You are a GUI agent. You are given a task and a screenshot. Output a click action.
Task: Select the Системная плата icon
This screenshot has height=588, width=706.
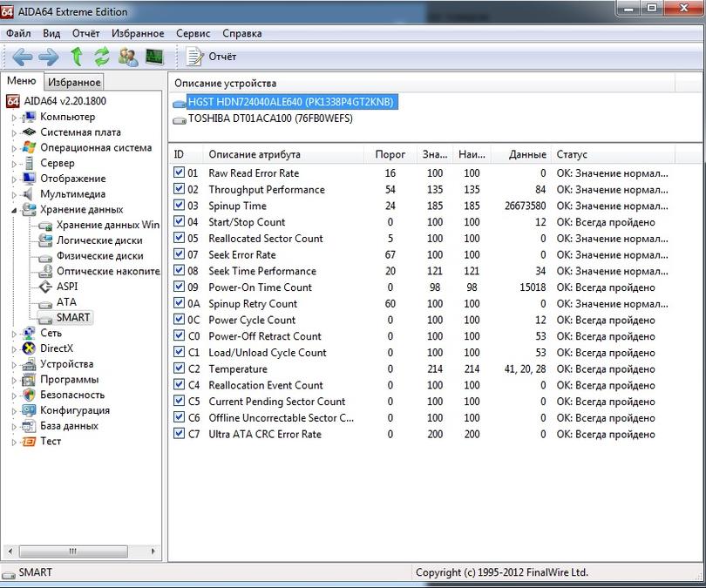click(30, 132)
